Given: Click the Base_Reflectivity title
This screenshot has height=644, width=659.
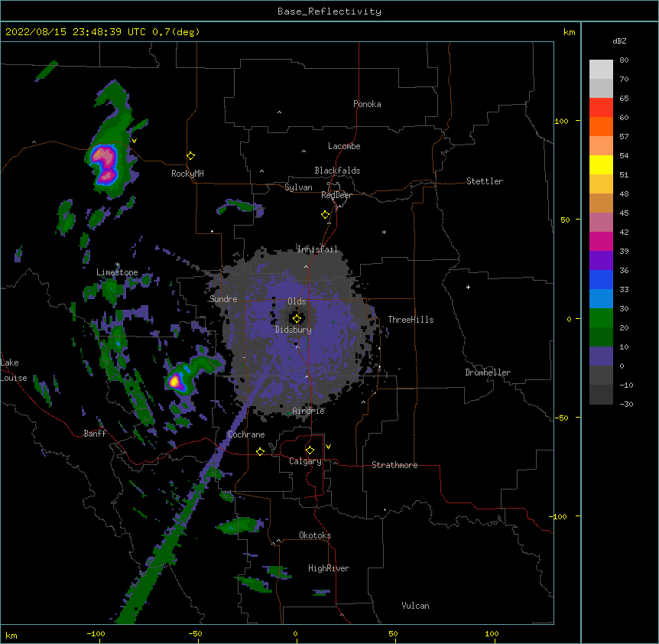Looking at the screenshot, I should click(x=329, y=11).
